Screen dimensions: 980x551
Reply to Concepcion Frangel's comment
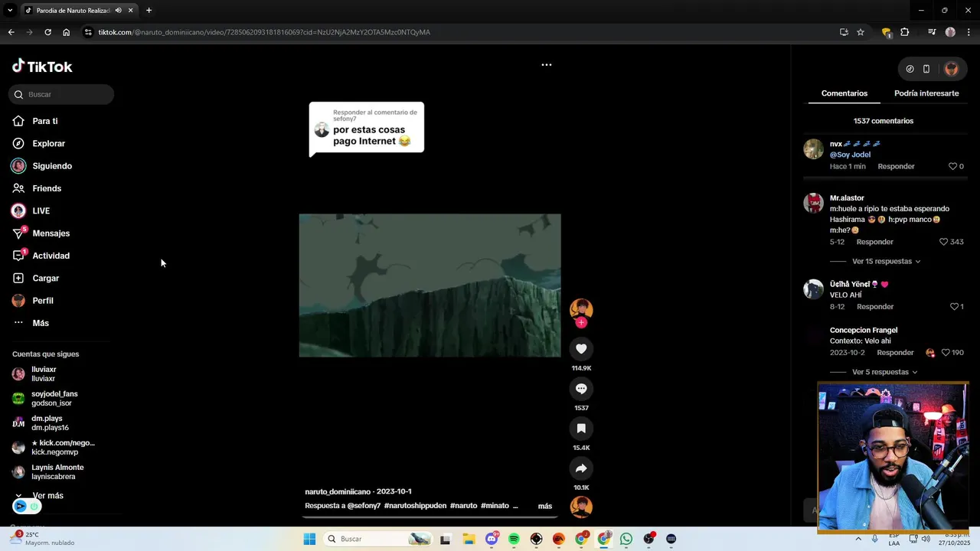[895, 353]
